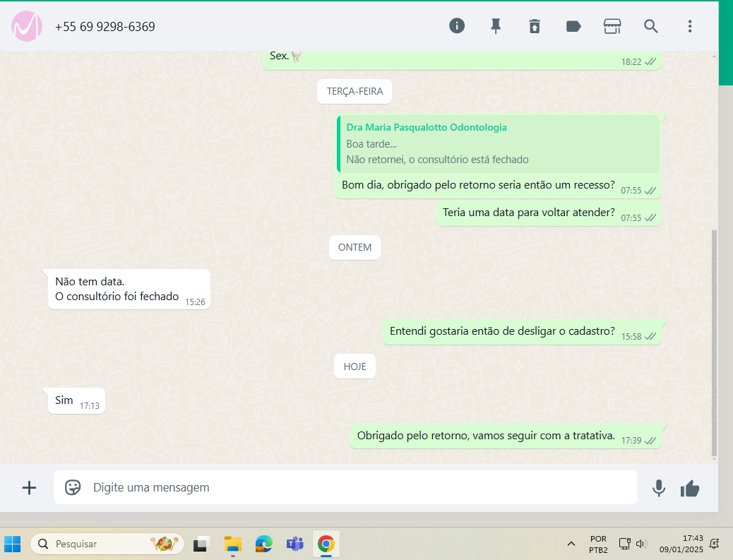Image resolution: width=733 pixels, height=560 pixels.
Task: Click the archive/delete chat icon
Action: click(x=535, y=26)
